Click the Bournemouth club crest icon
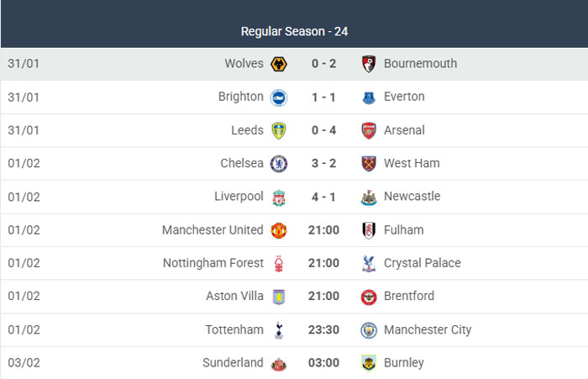 (x=369, y=64)
